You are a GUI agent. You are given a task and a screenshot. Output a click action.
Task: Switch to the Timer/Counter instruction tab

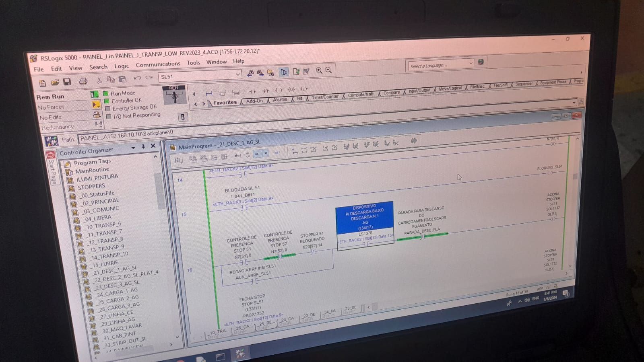(x=325, y=97)
